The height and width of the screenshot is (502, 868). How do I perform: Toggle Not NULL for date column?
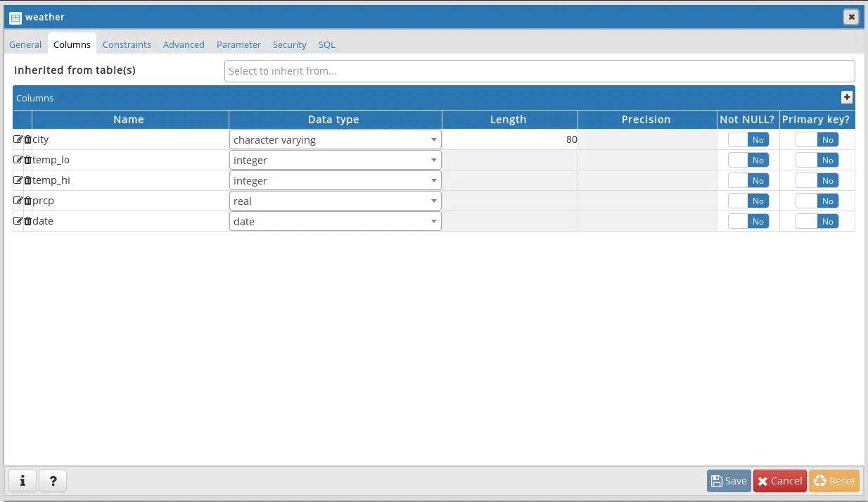tap(748, 221)
